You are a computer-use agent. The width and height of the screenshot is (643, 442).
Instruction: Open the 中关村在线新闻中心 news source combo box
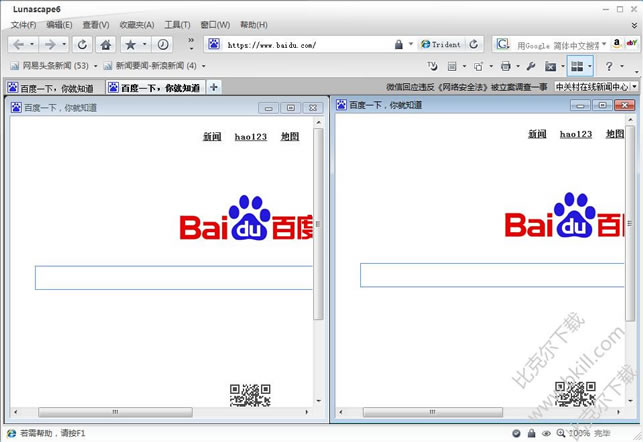(x=596, y=87)
